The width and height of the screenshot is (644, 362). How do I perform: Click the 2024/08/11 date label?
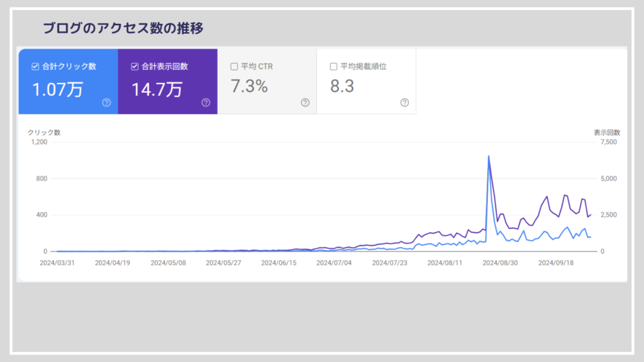445,263
